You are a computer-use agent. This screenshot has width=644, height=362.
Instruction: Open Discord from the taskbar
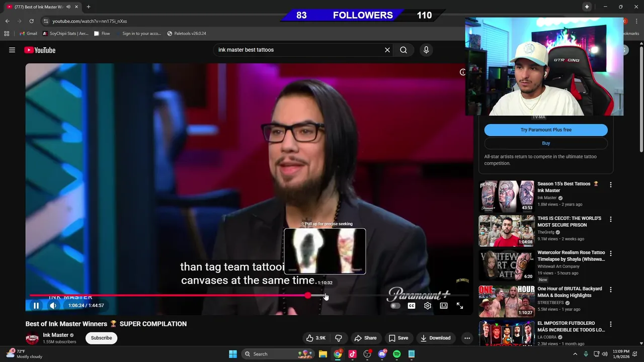pos(382,354)
